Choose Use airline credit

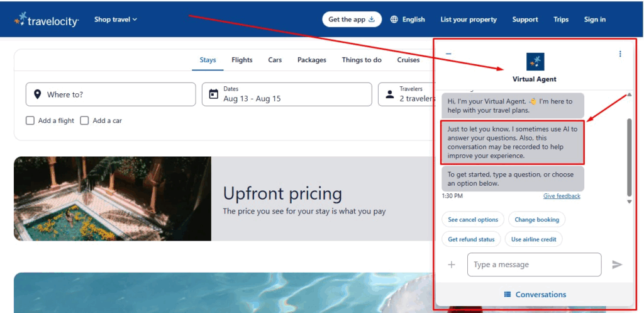tap(533, 239)
